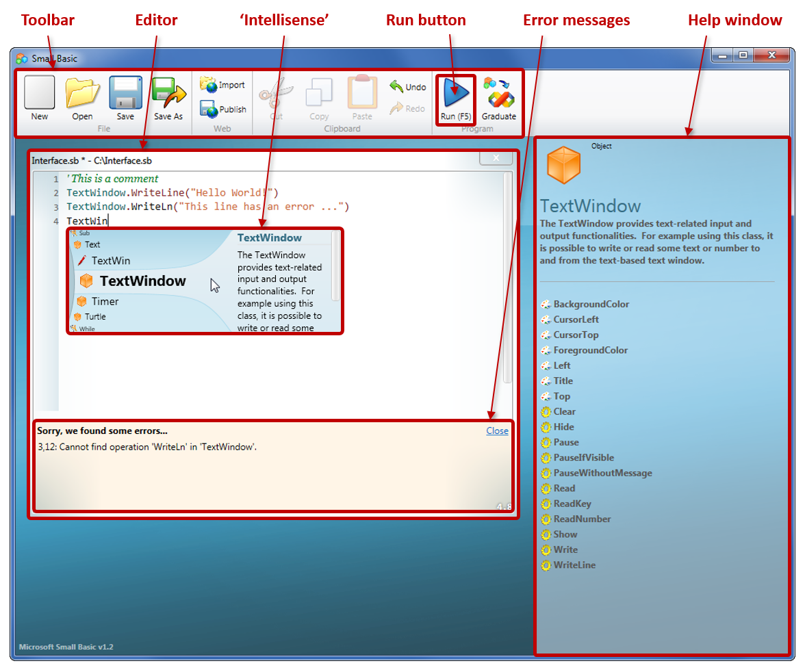Click Write operation in help window
The image size is (805, 672).
[560, 550]
